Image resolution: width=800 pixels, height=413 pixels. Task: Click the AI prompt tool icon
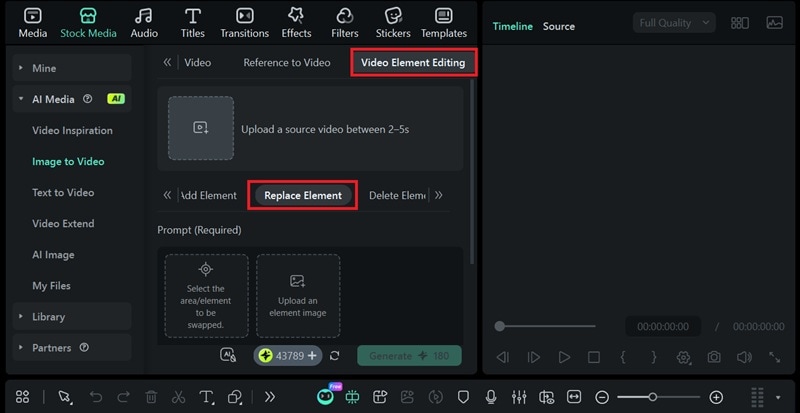[x=228, y=355]
